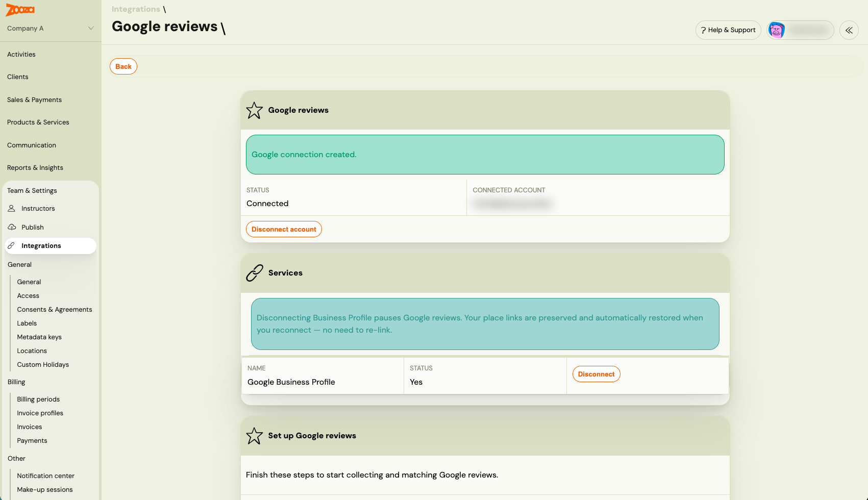Open Reports & Insights
Screen dimensions: 868x500
35,168
